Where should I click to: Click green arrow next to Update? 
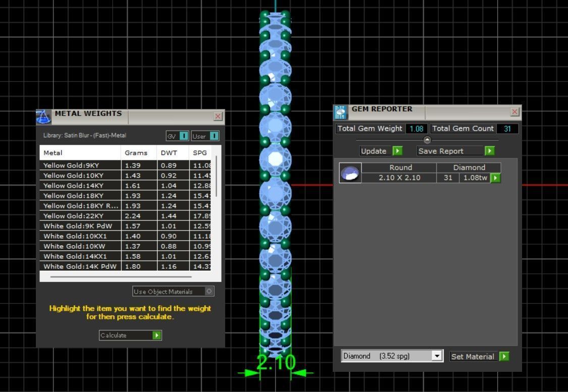click(397, 151)
